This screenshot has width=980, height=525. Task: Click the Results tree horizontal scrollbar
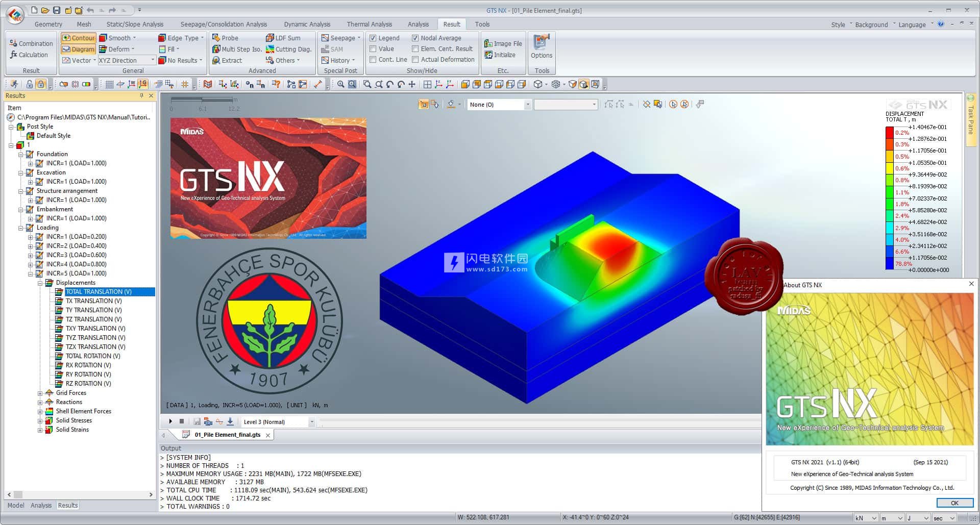[80, 494]
